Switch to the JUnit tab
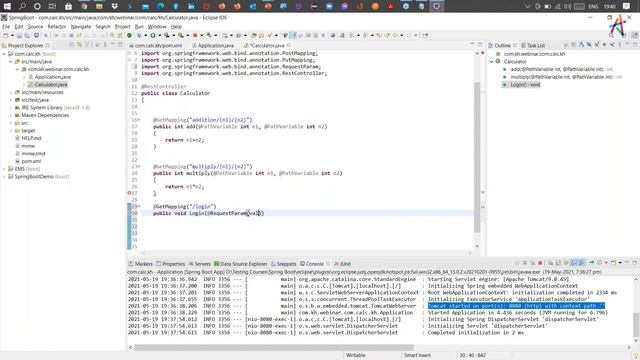 [342, 264]
